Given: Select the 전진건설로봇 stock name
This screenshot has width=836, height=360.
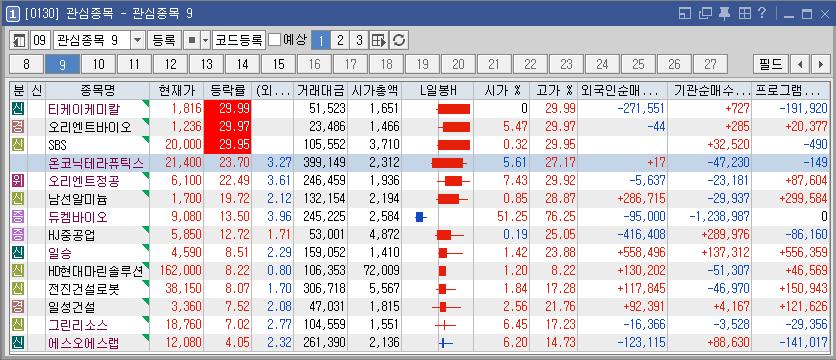Looking at the screenshot, I should click(83, 289).
